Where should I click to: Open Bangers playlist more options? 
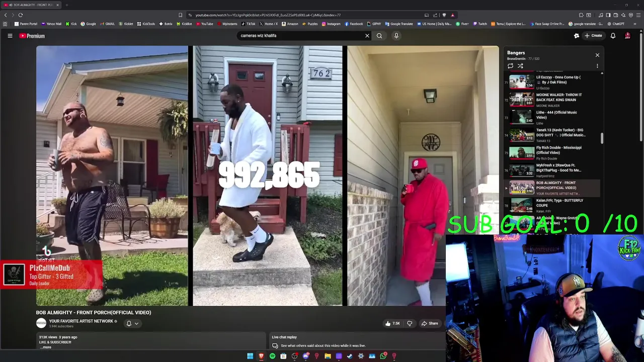click(x=597, y=66)
